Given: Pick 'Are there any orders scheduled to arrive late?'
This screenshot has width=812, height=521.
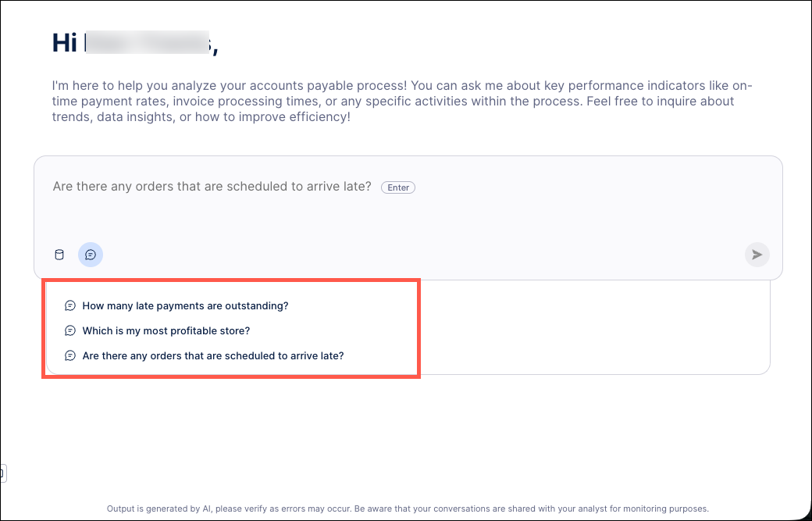Looking at the screenshot, I should click(x=214, y=355).
